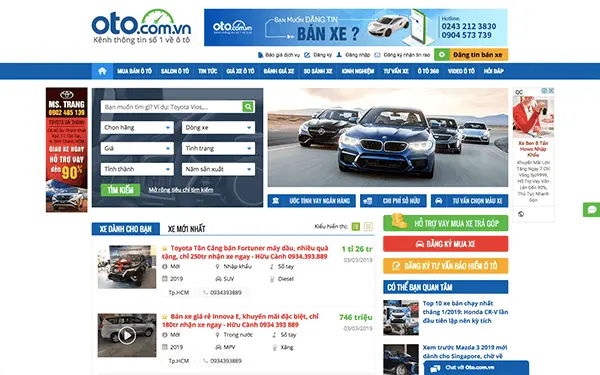Click the ad info icon on right banner
This screenshot has width=600, height=375.
pos(545,91)
